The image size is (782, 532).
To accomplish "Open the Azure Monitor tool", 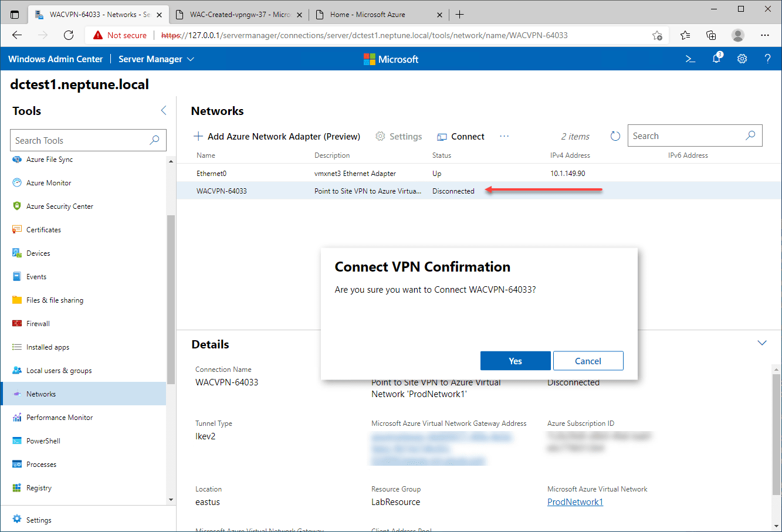I will tap(49, 182).
